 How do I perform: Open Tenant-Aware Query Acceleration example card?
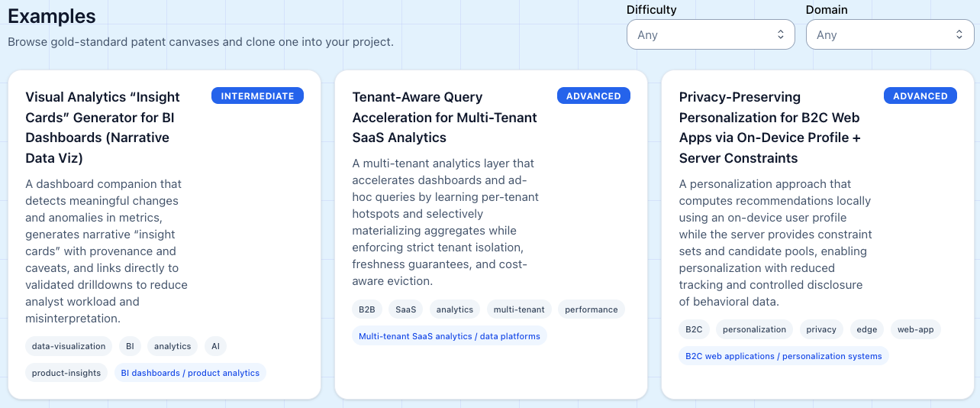[444, 117]
